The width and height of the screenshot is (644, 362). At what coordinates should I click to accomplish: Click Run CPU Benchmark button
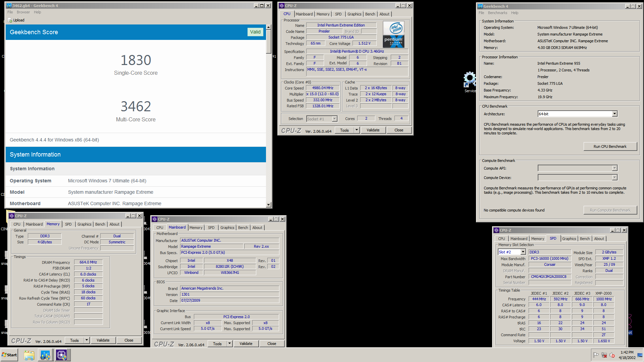click(610, 146)
